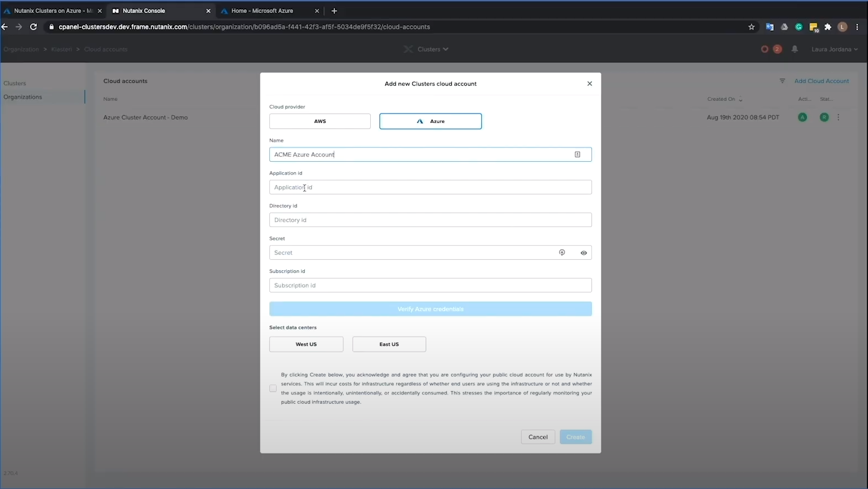The image size is (868, 489).
Task: Toggle Secret visibility eye icon
Action: 584,253
